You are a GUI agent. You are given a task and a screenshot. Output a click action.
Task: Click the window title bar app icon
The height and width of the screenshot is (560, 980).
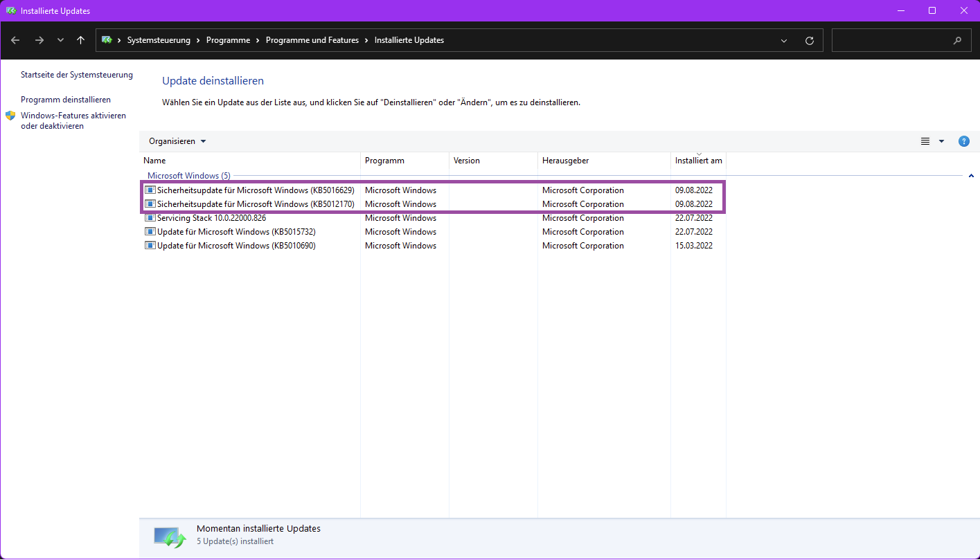[x=11, y=11]
